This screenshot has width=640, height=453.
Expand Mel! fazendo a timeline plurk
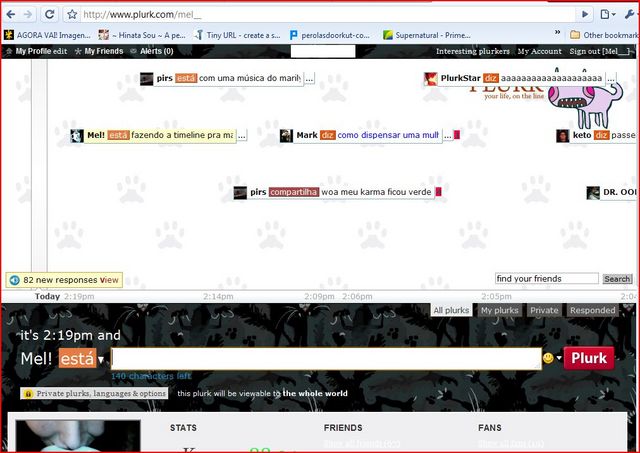click(242, 135)
